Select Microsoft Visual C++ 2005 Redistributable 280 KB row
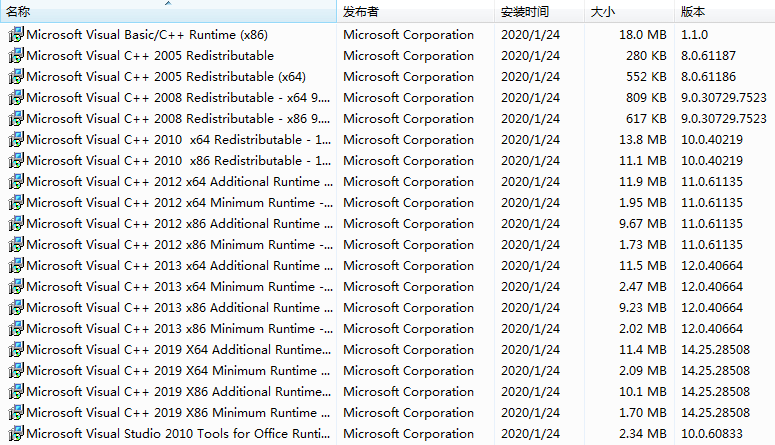The image size is (775, 445). coord(150,56)
